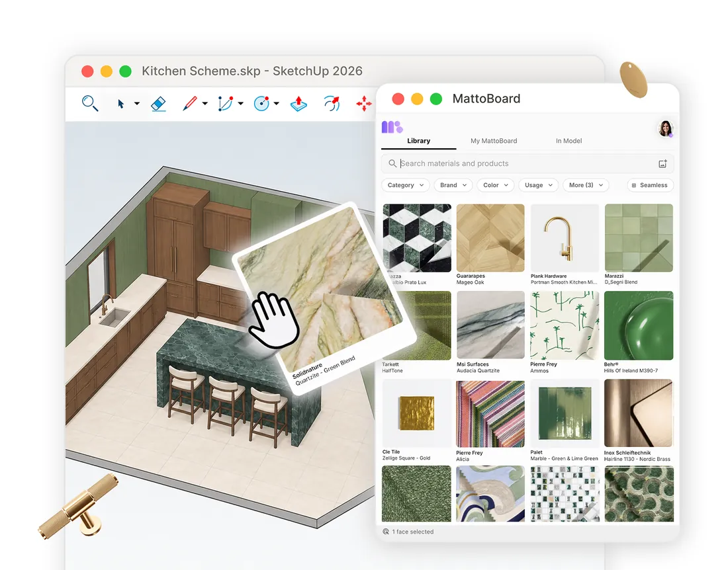Image resolution: width=728 pixels, height=570 pixels.
Task: Select the Cle Tile Zellige Square Gold
Action: [416, 413]
